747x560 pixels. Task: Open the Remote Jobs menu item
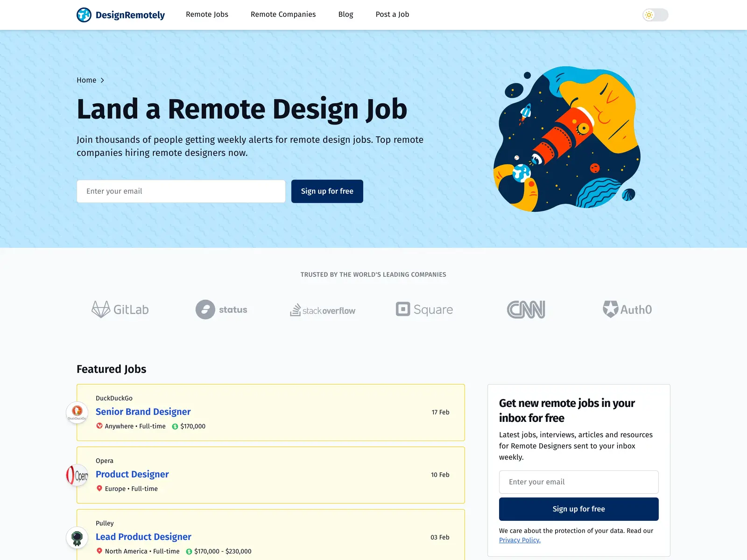click(x=207, y=14)
